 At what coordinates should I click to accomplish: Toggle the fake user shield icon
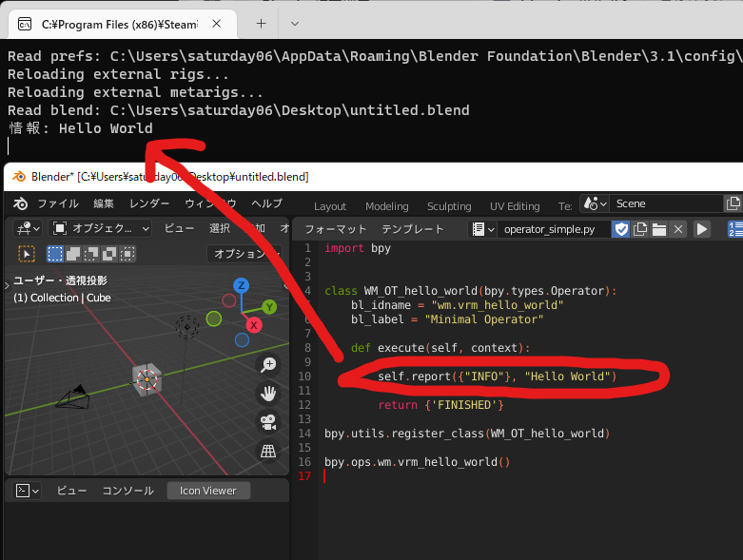pos(621,229)
